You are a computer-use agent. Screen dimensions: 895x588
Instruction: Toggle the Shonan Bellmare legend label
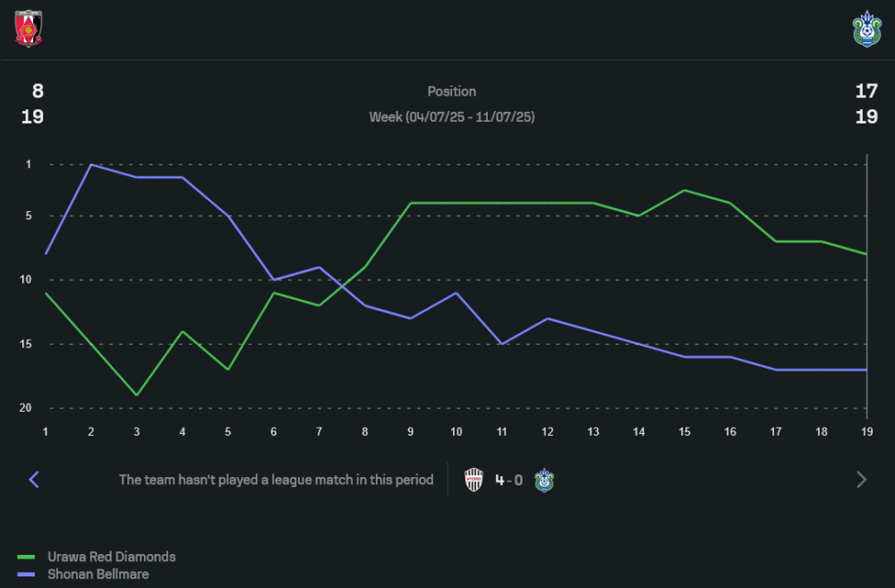point(98,575)
